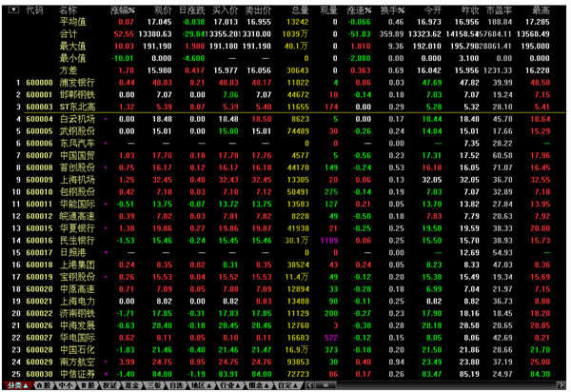Viewport: 571px width, 392px height.
Task: Sort by the 涨速% column header
Action: [359, 10]
